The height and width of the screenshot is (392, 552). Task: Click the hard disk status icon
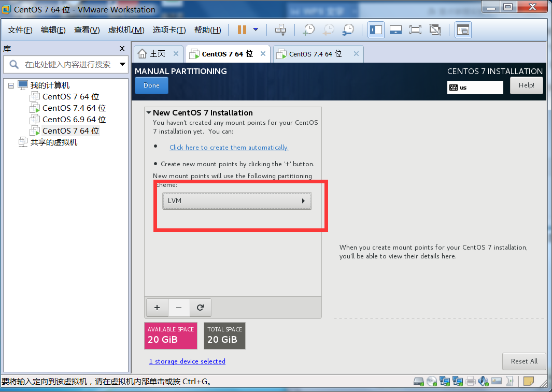pyautogui.click(x=419, y=381)
